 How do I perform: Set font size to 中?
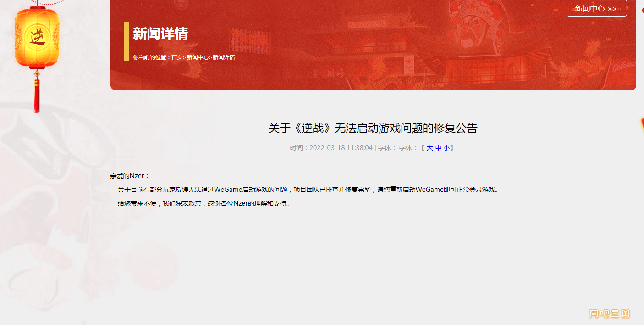pos(438,148)
